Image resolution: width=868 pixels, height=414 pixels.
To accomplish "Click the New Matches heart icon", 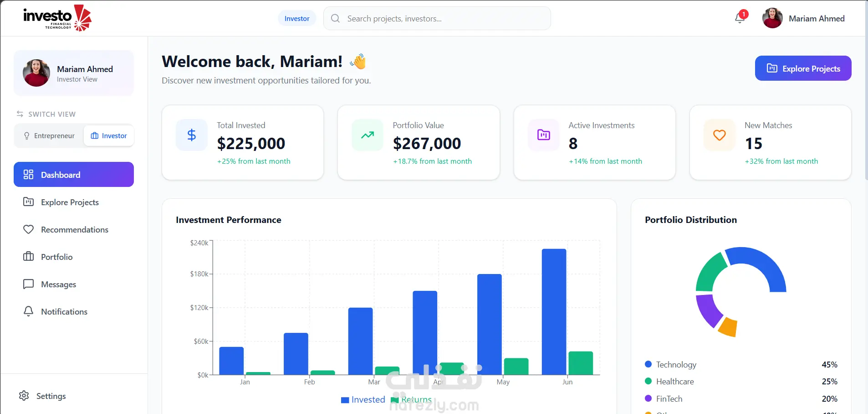I will [720, 135].
